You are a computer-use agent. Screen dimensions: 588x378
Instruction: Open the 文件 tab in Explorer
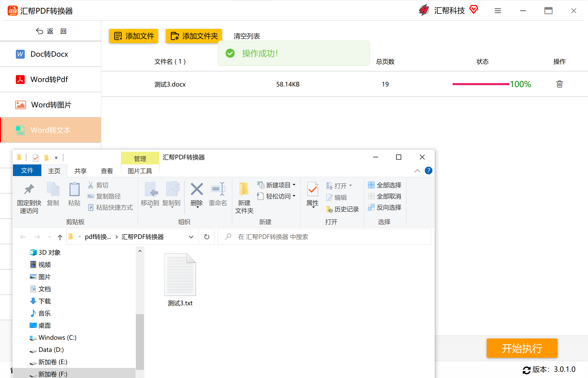coord(27,171)
